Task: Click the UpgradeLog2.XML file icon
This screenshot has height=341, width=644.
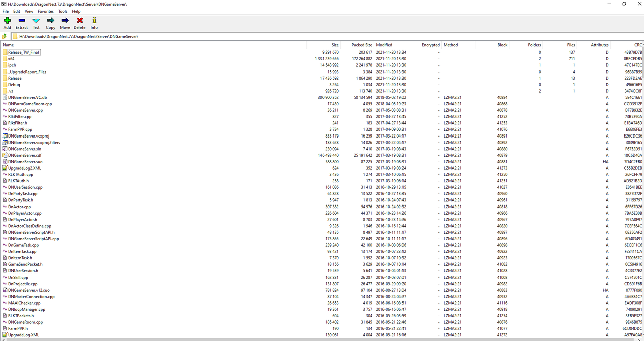Action: coord(5,168)
